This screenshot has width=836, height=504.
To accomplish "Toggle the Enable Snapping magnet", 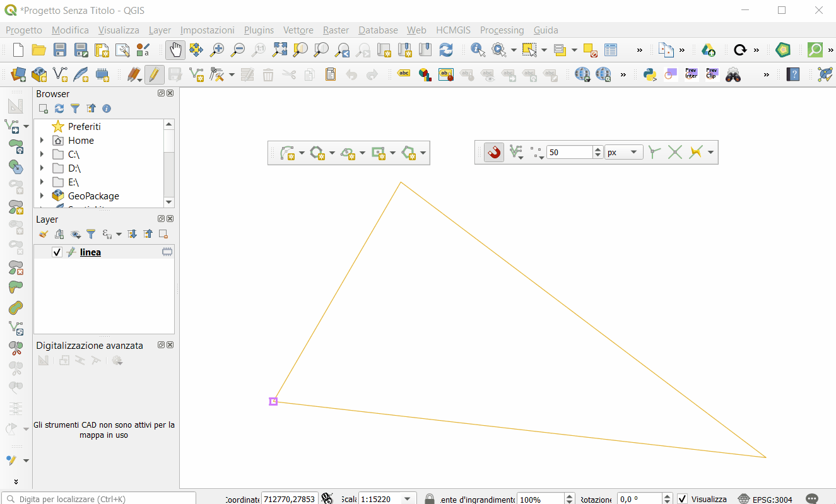I will coord(495,151).
